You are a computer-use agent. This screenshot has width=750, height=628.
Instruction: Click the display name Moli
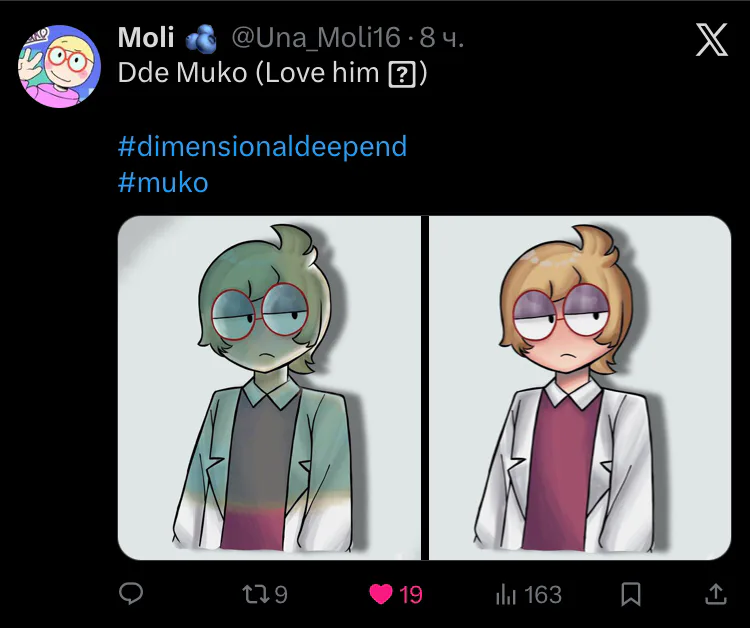[x=146, y=38]
